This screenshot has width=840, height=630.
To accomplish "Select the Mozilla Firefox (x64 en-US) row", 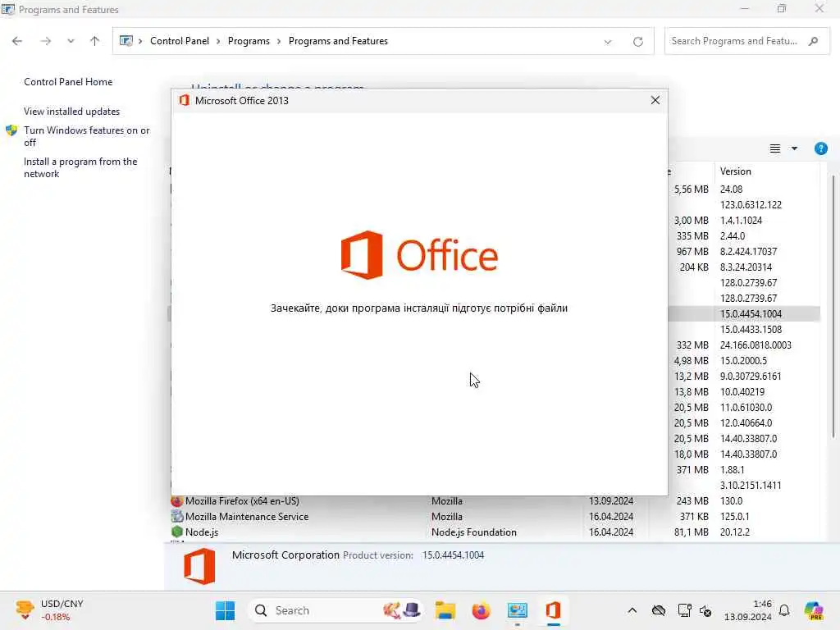I will [495, 501].
